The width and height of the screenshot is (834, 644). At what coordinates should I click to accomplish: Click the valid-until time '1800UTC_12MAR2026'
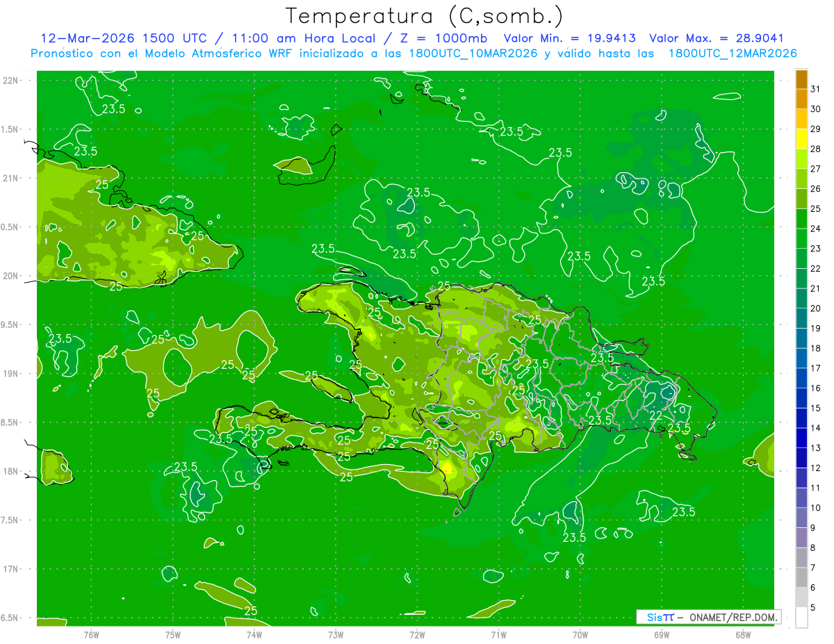732,53
